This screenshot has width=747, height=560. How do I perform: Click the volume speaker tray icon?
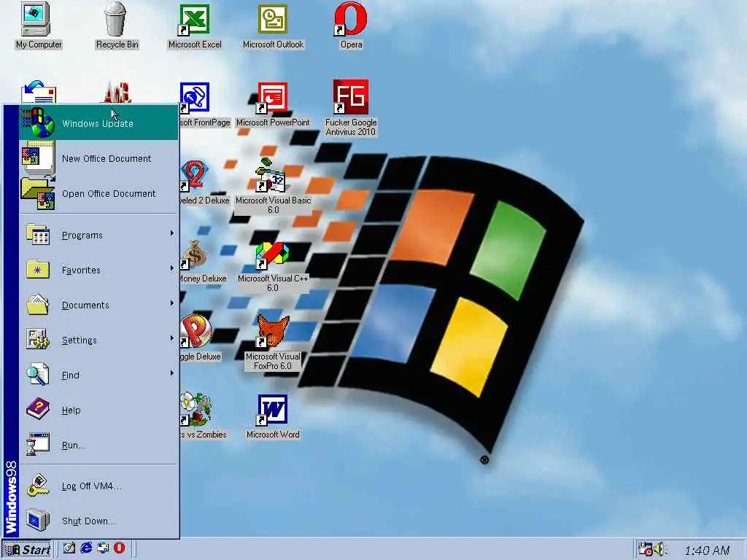coord(659,549)
